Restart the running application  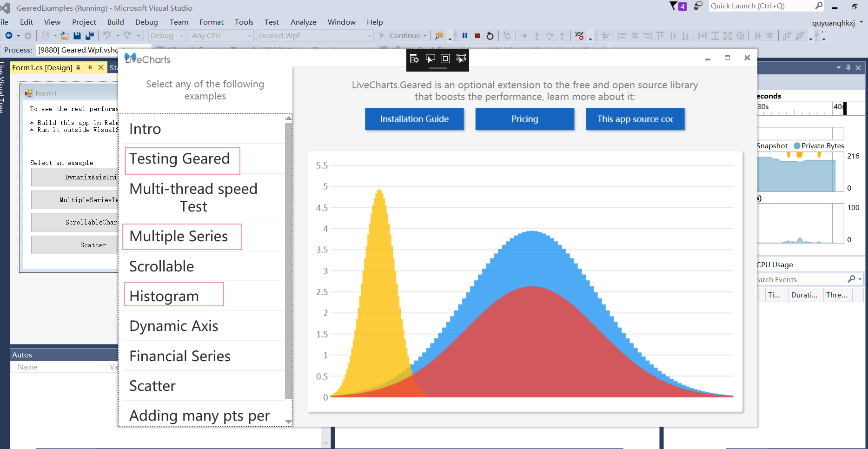click(490, 35)
